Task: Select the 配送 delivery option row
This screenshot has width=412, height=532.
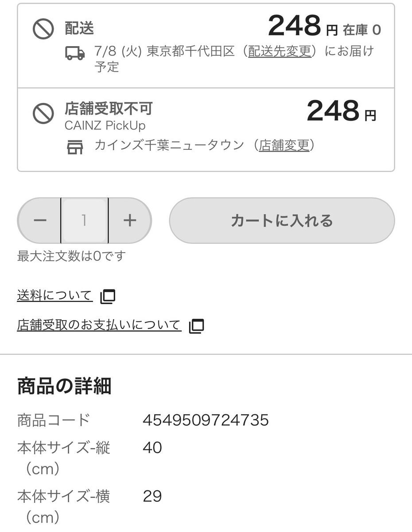Action: click(206, 46)
